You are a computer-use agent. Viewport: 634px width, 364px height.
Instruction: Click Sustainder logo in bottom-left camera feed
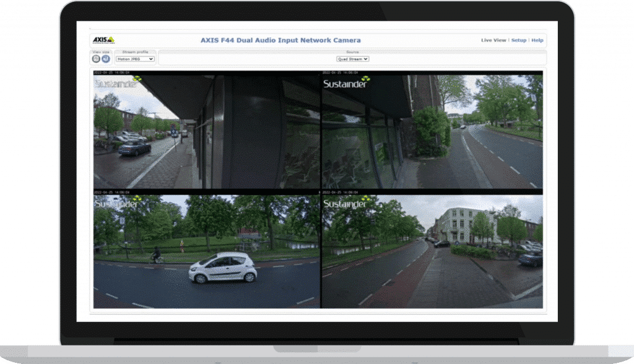point(118,204)
